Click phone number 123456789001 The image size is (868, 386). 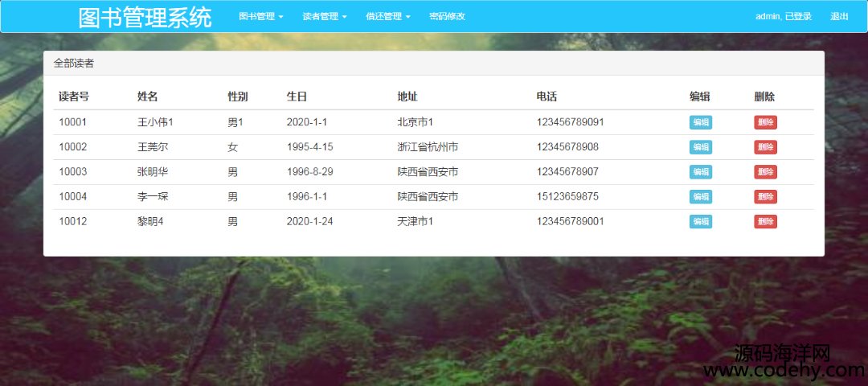pyautogui.click(x=570, y=221)
